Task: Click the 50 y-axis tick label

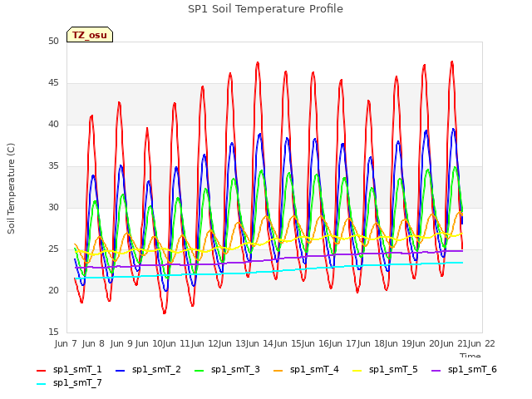Action: 53,41
